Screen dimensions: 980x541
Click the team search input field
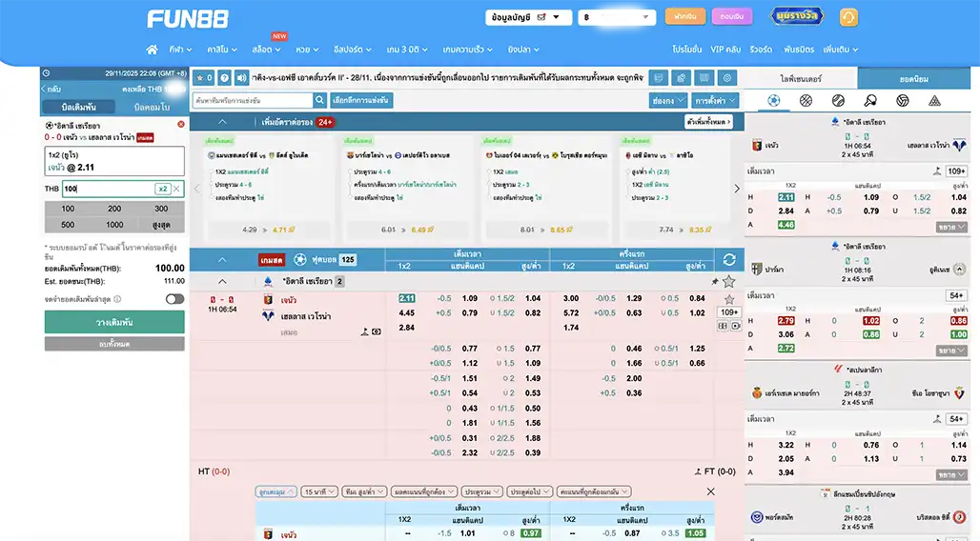pyautogui.click(x=252, y=100)
